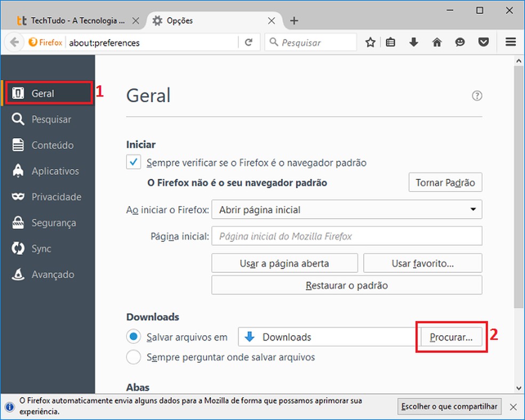Open the Aplicativos preferences section
This screenshot has width=525, height=420.
pyautogui.click(x=47, y=171)
